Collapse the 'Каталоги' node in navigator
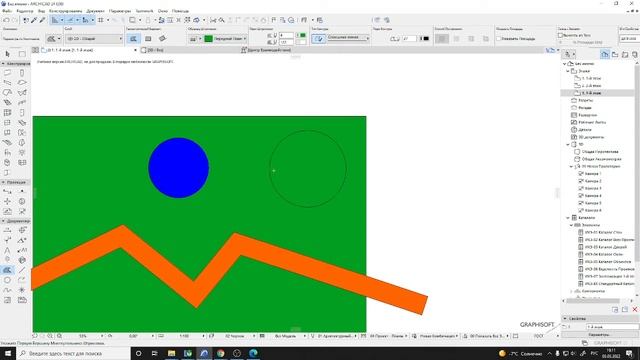The width and height of the screenshot is (640, 360). point(568,218)
